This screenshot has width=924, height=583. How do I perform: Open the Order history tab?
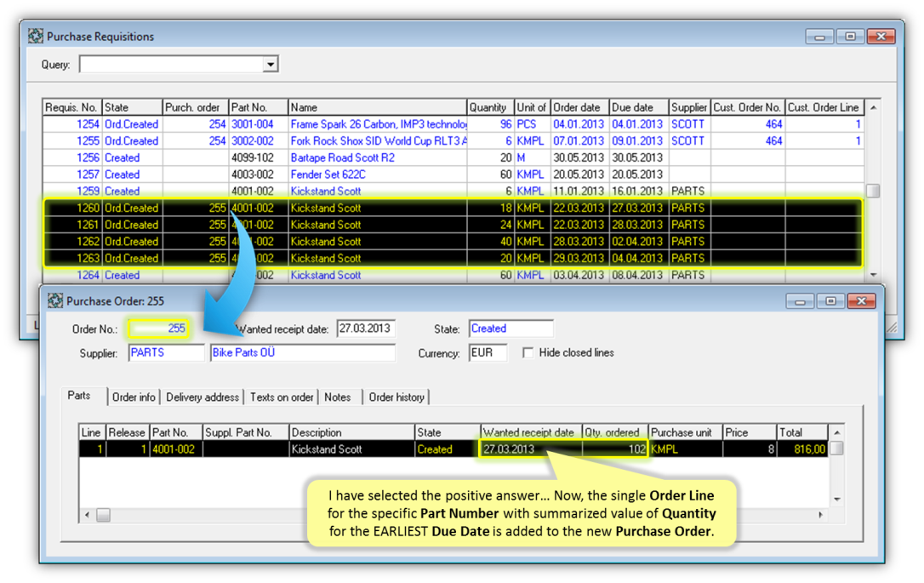point(397,397)
